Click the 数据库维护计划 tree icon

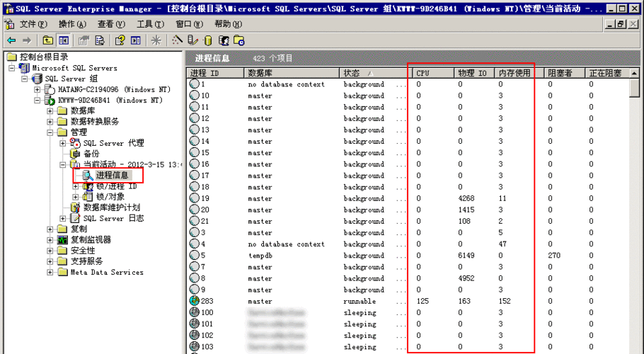point(75,207)
